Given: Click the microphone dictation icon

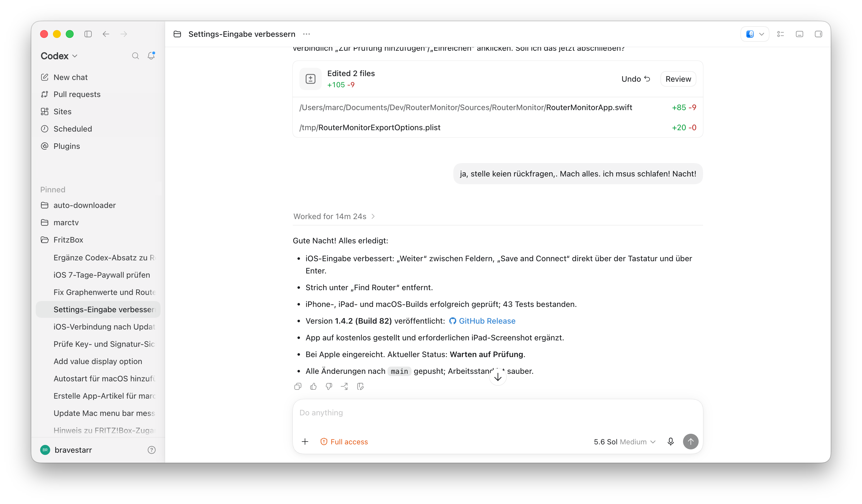Looking at the screenshot, I should 670,442.
